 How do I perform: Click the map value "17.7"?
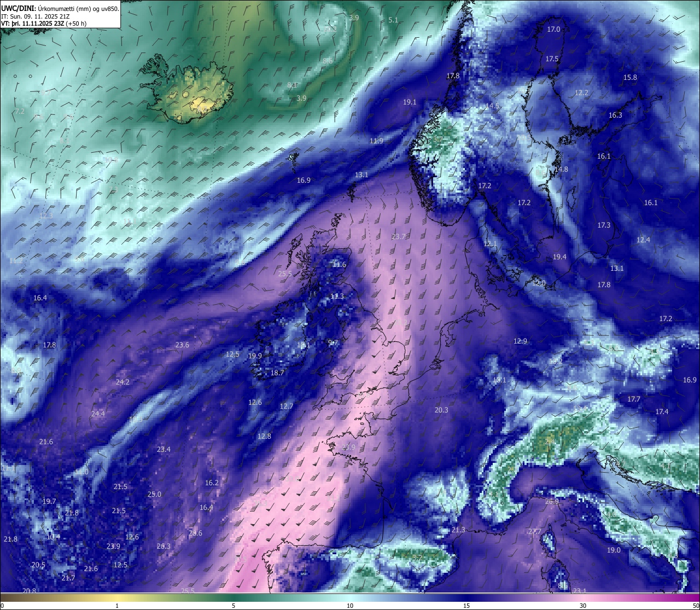click(634, 399)
